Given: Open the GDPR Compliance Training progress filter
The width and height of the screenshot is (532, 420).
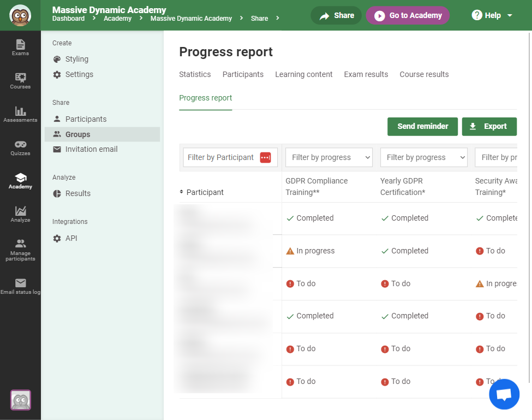Looking at the screenshot, I should pos(328,157).
